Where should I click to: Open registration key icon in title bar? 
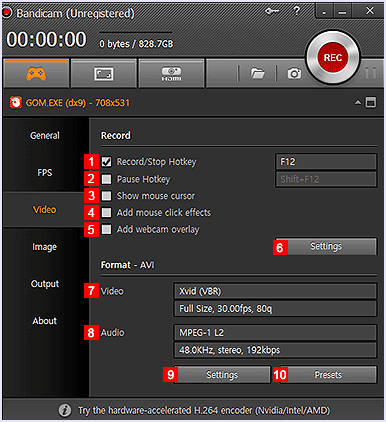(x=272, y=12)
